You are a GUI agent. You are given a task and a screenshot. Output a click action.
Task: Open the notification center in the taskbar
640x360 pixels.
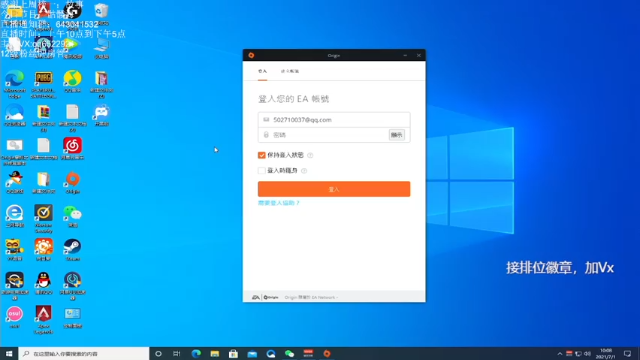pyautogui.click(x=627, y=353)
